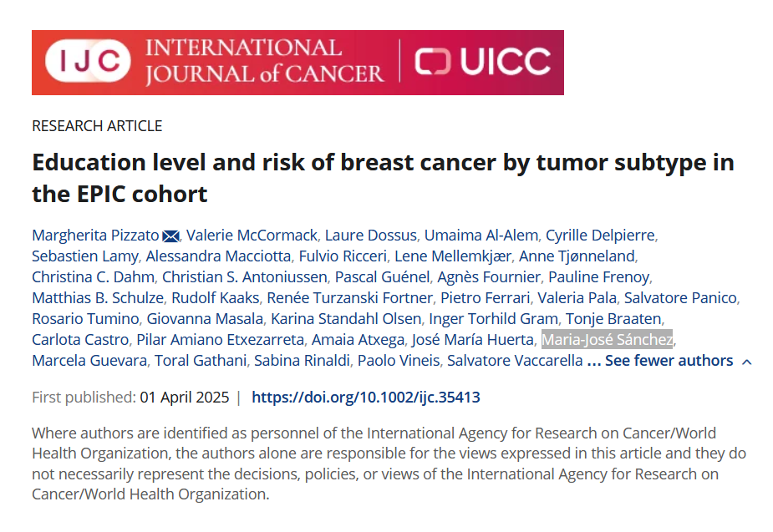Click the IJC logo badge
Viewport: 773px width, 532px height.
pyautogui.click(x=89, y=62)
